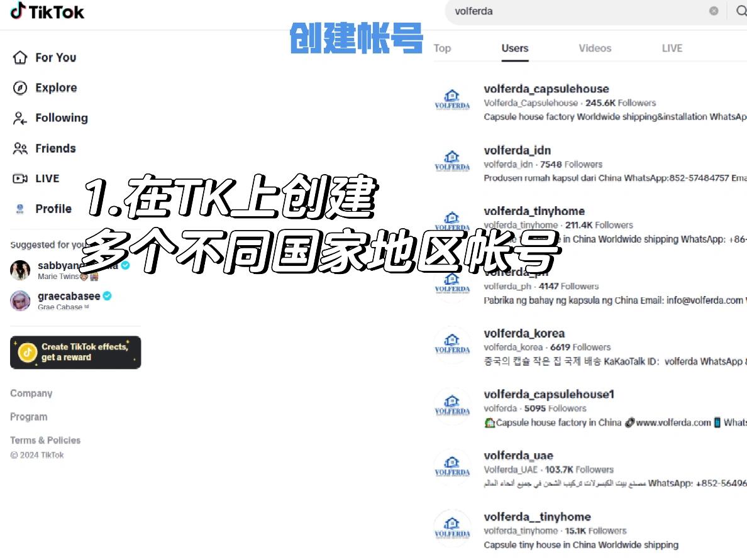
Task: Open volferda_idn profile picture
Action: pyautogui.click(x=452, y=160)
